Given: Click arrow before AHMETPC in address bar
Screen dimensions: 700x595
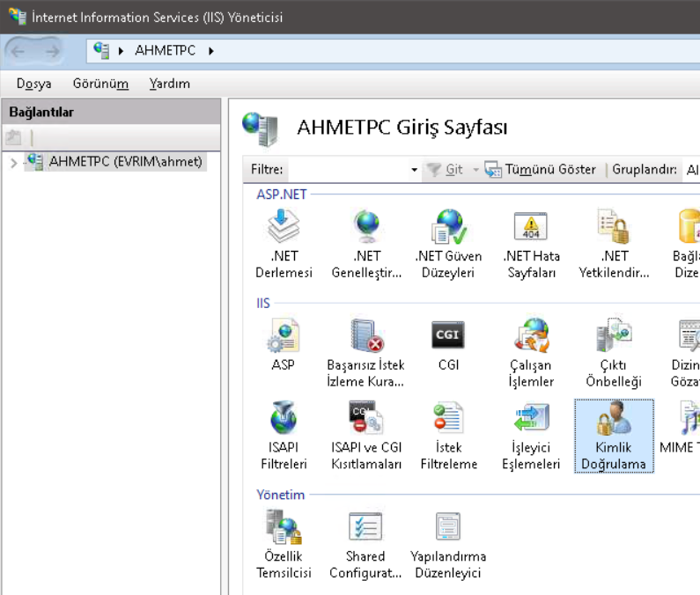Looking at the screenshot, I should tap(121, 51).
